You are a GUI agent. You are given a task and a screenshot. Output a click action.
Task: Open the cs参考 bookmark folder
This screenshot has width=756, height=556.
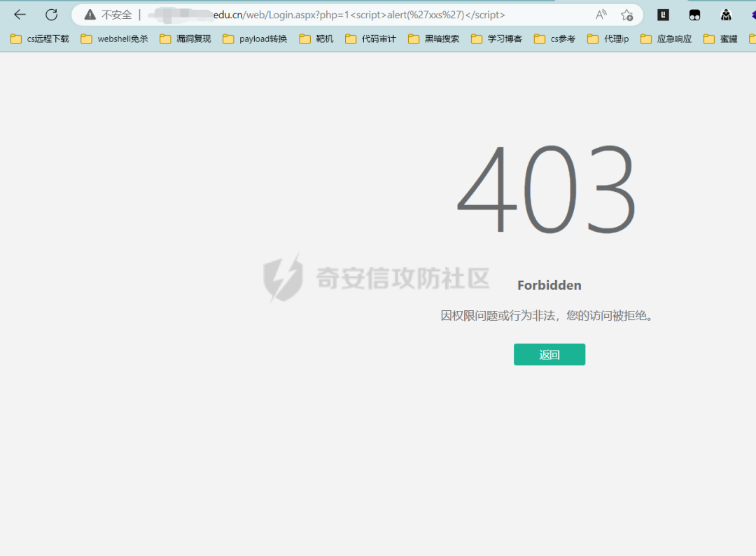click(554, 39)
